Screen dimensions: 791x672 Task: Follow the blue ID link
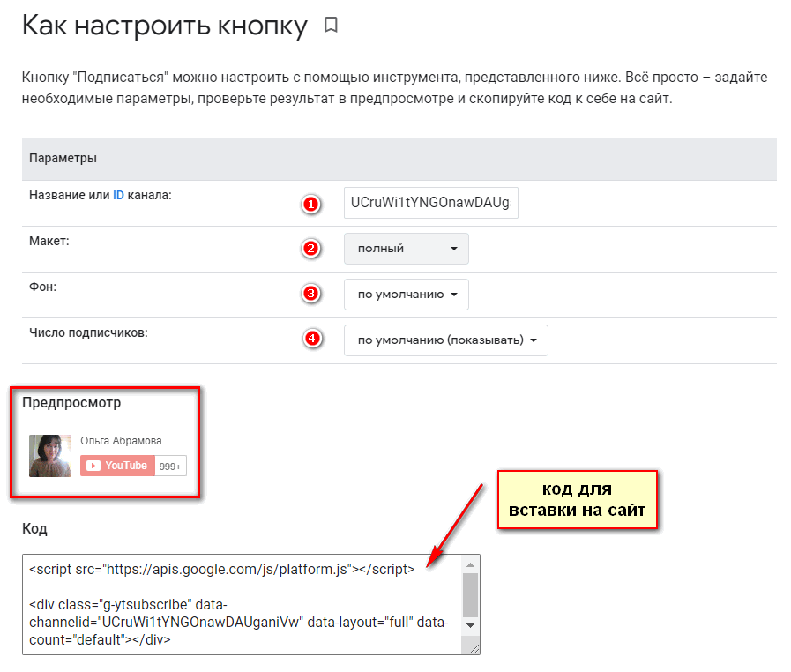coord(118,195)
